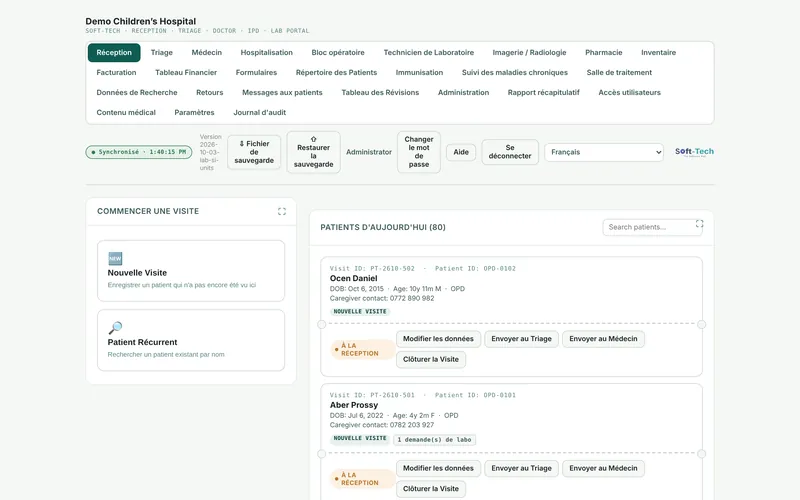Click À la réception status for Ocen Daniel

(x=362, y=349)
